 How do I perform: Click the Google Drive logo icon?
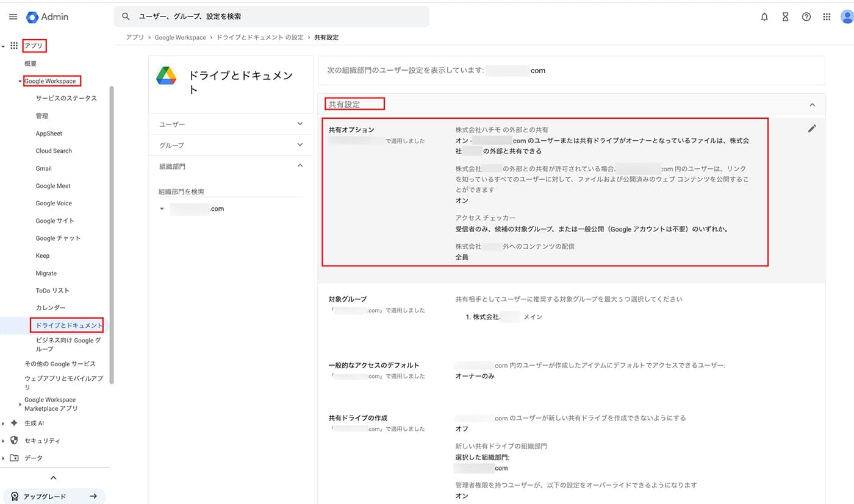click(x=166, y=76)
